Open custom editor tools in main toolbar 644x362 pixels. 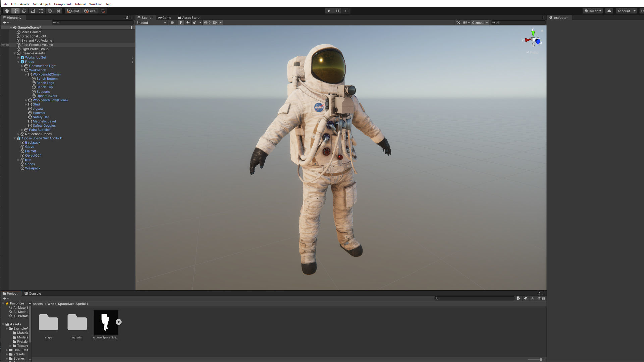[58, 11]
